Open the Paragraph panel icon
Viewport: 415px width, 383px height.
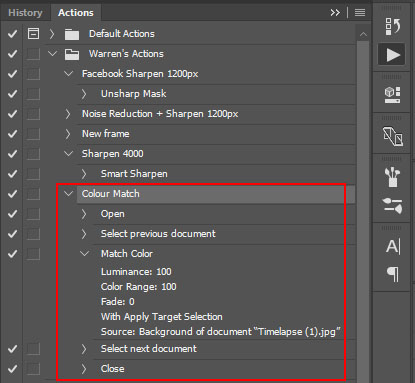(x=393, y=274)
